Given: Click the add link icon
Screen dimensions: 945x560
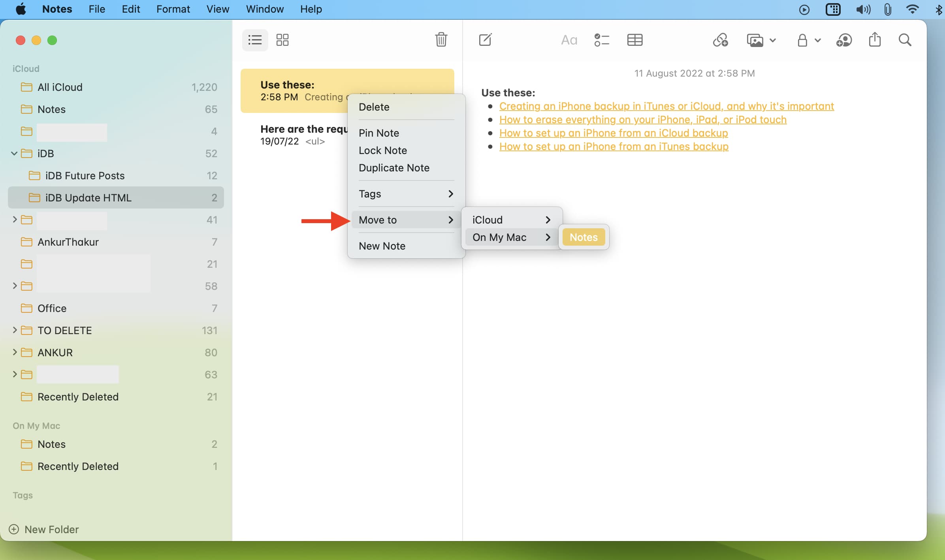Looking at the screenshot, I should click(720, 40).
